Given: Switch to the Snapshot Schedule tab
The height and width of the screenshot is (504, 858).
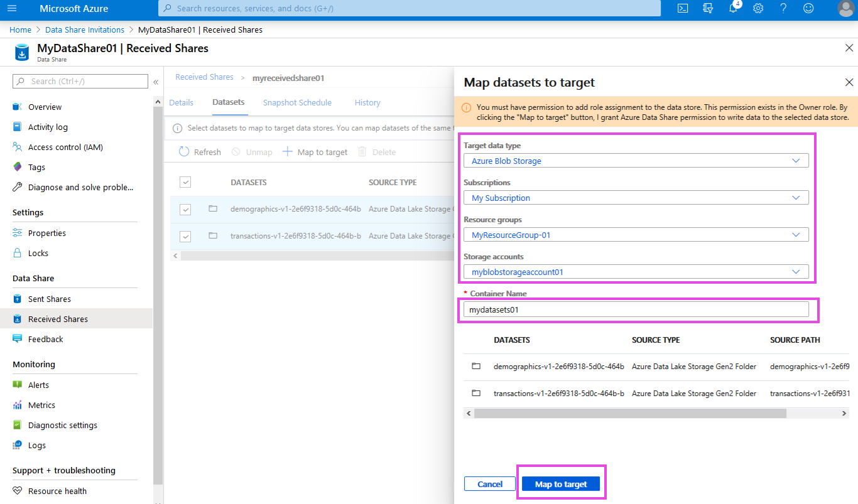Looking at the screenshot, I should pyautogui.click(x=297, y=102).
